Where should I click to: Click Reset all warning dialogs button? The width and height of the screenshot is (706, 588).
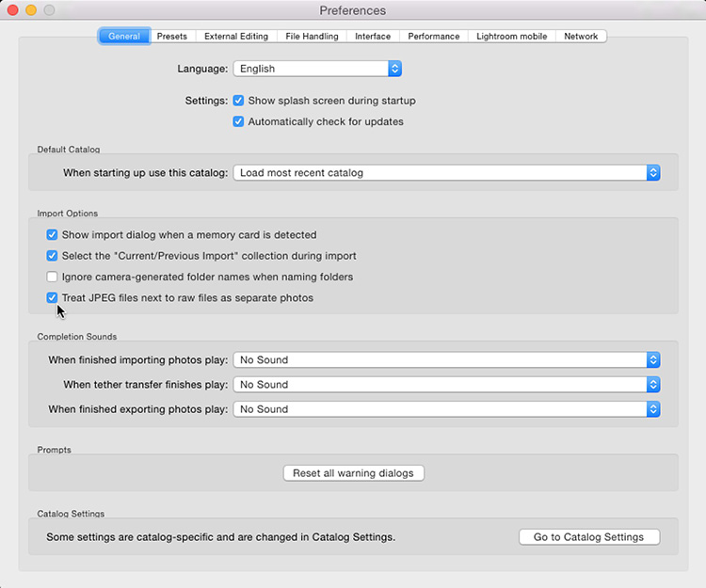pos(353,473)
